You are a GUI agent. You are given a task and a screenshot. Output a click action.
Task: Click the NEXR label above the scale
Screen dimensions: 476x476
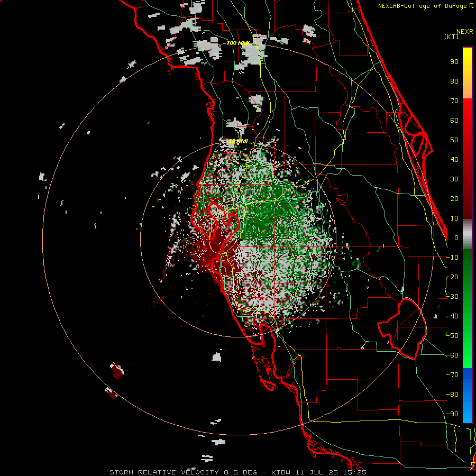coord(465,32)
